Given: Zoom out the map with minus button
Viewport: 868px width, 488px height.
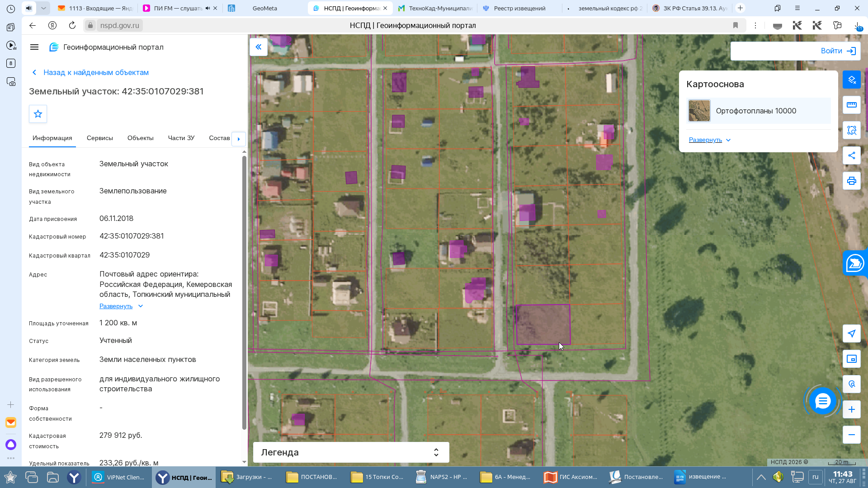Looking at the screenshot, I should (852, 435).
